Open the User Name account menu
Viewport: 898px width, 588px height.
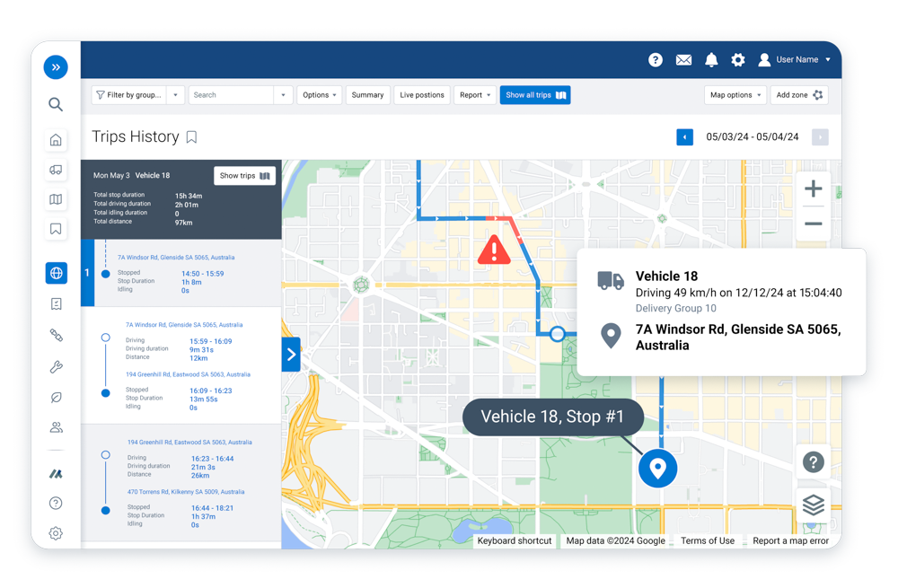[x=795, y=59]
